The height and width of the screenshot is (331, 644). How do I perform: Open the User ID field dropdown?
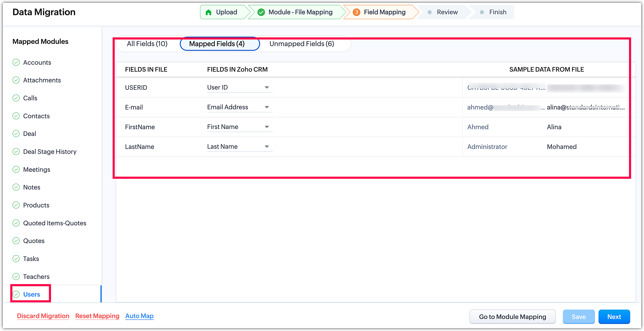click(x=267, y=88)
